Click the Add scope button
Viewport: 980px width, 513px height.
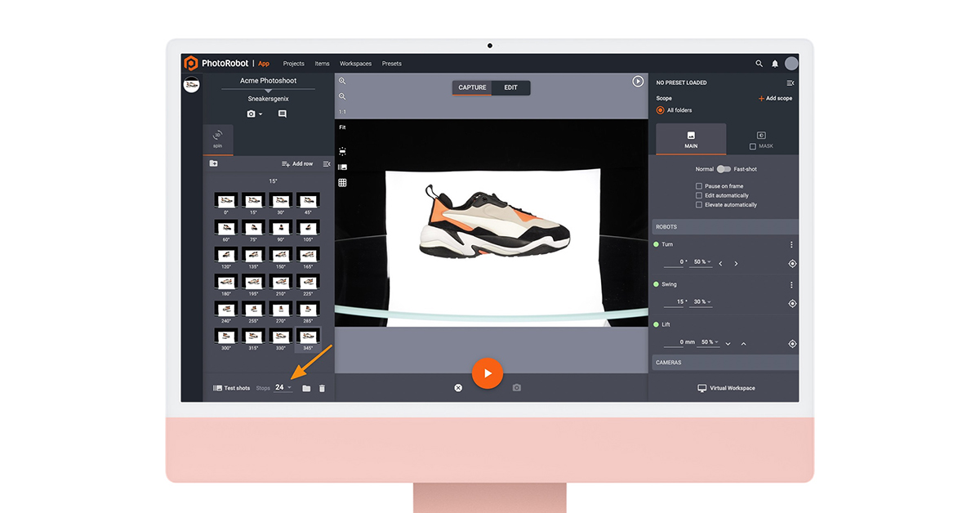pyautogui.click(x=775, y=98)
